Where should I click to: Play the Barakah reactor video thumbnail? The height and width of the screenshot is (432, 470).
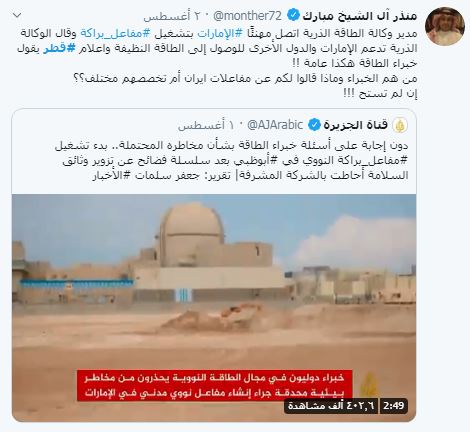(214, 308)
